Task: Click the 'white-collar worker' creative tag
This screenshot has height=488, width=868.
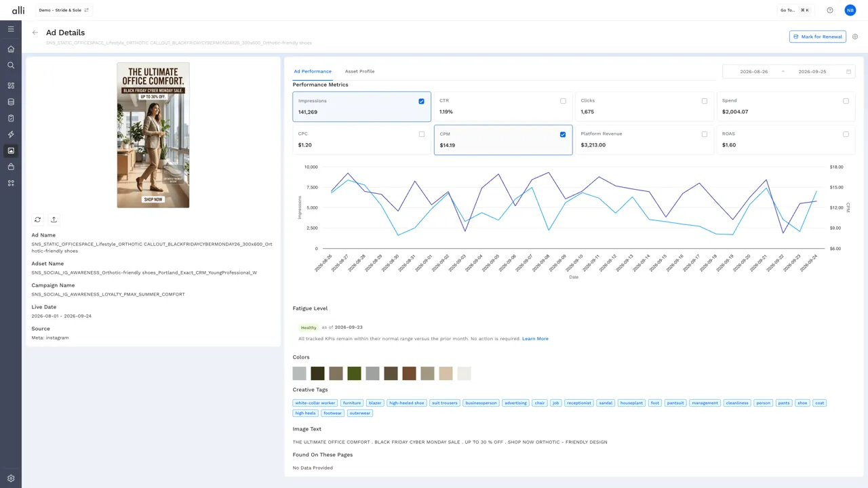Action: click(x=315, y=403)
